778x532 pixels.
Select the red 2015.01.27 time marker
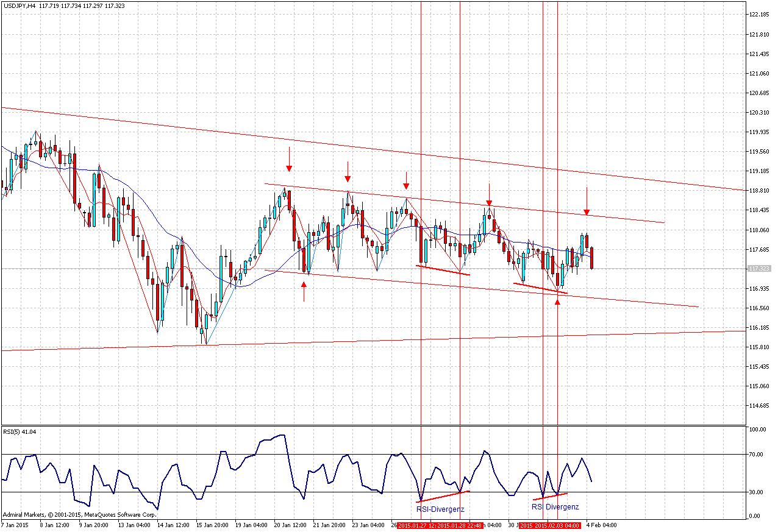click(416, 525)
